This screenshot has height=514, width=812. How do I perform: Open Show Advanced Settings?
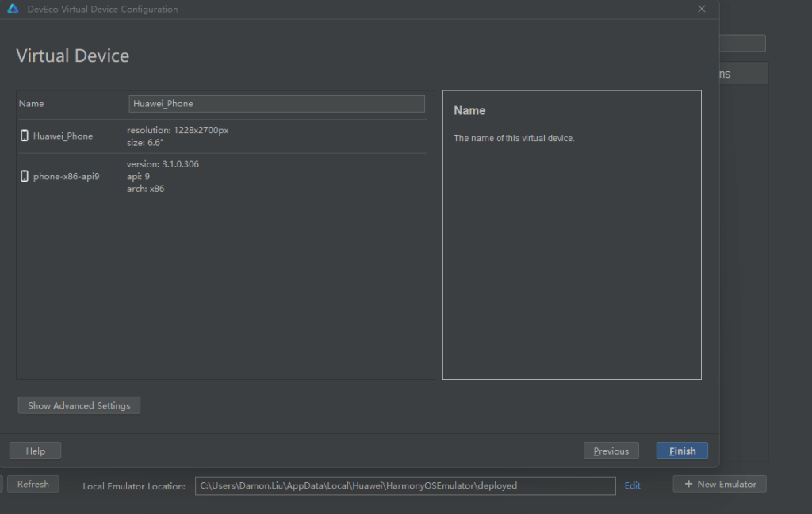click(x=79, y=405)
